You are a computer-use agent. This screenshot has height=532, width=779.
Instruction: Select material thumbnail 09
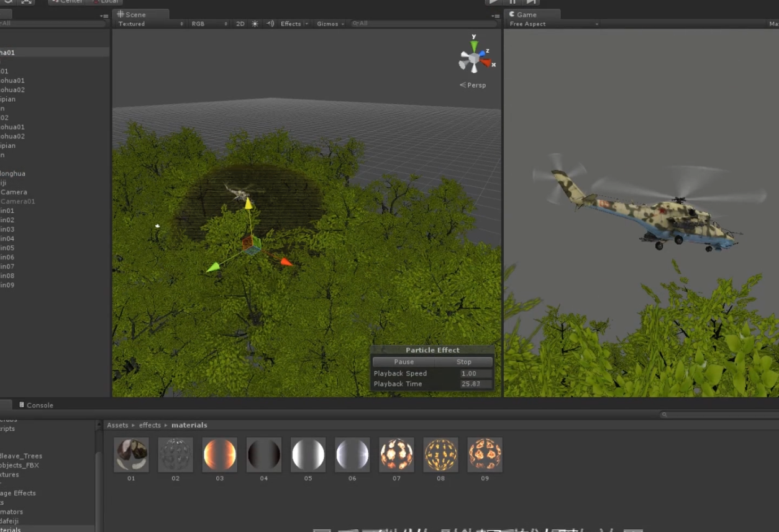tap(485, 454)
